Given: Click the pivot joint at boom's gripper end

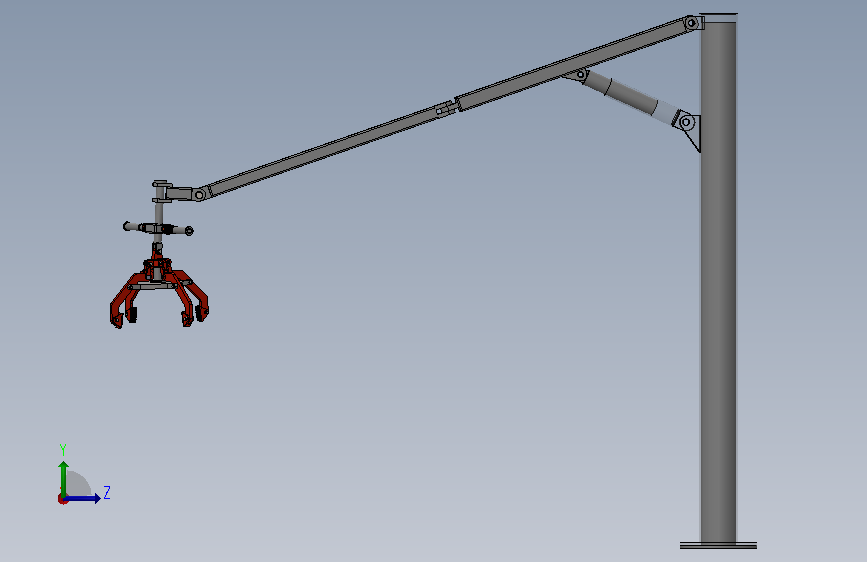Looking at the screenshot, I should (200, 195).
